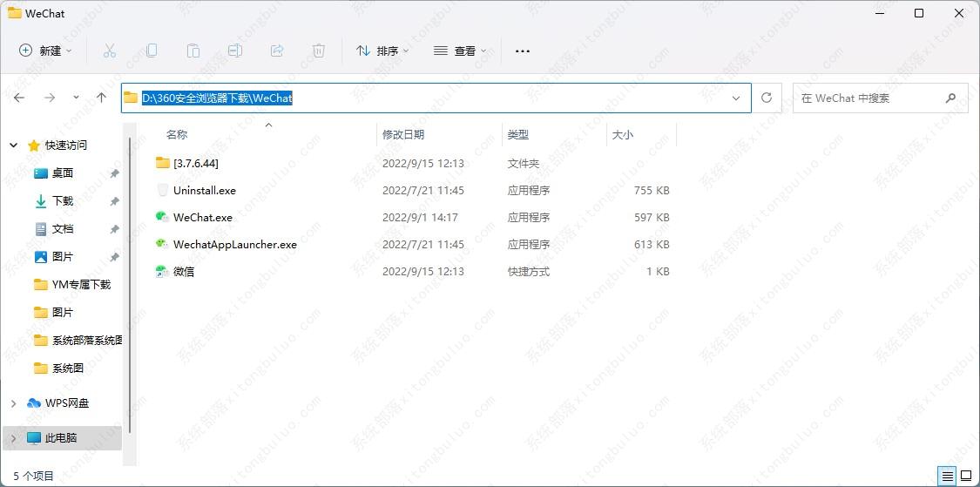Open the 查看 (View) dropdown

coord(460,51)
